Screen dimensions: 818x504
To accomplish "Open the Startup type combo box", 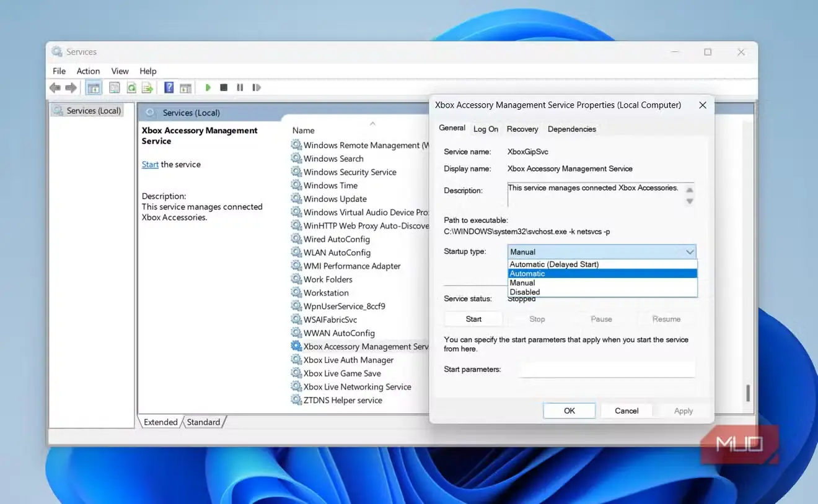I will (602, 252).
